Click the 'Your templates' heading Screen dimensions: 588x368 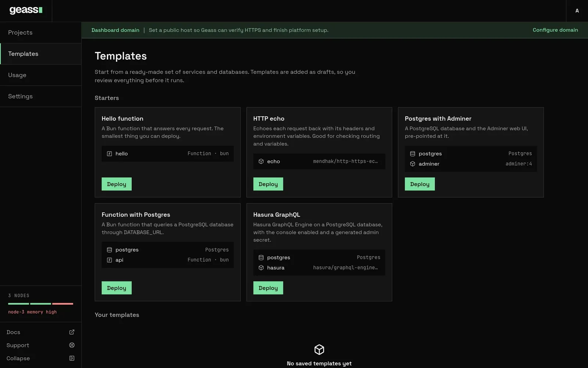pos(117,315)
